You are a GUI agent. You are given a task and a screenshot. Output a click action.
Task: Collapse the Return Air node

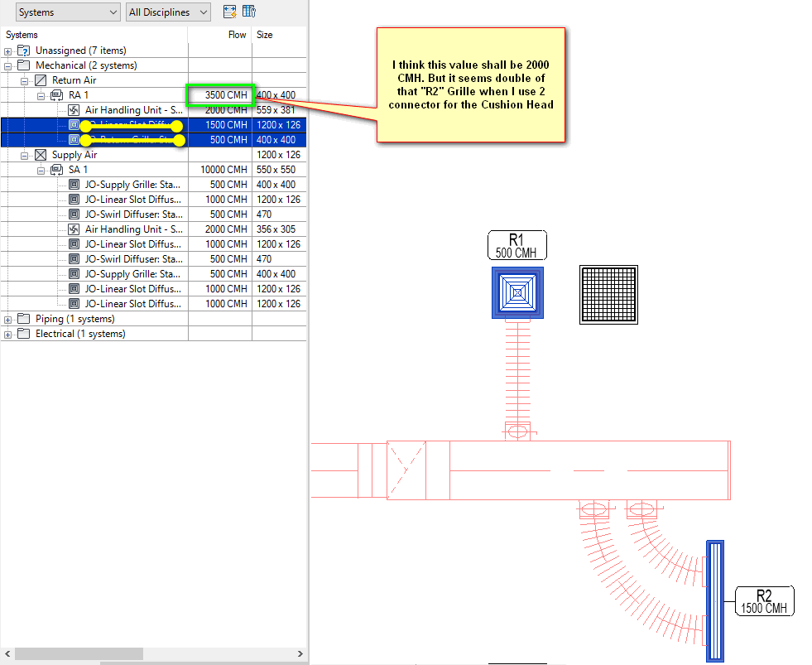[24, 81]
